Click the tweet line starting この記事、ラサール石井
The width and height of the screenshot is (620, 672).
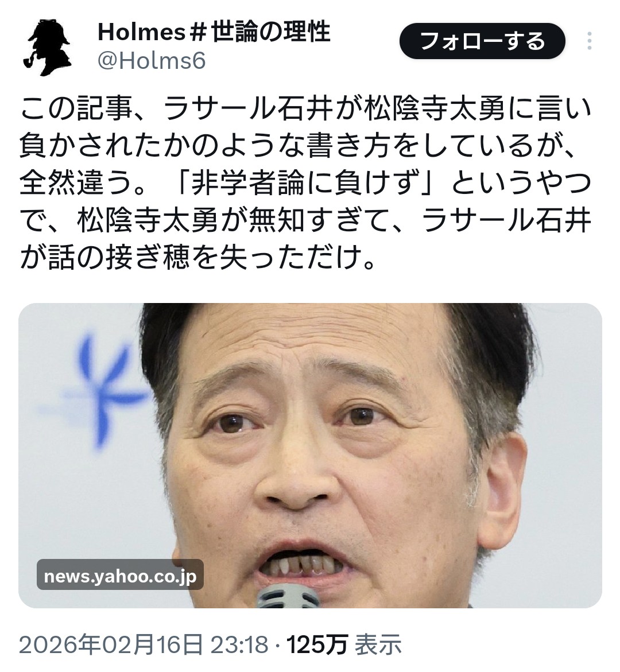point(305,109)
